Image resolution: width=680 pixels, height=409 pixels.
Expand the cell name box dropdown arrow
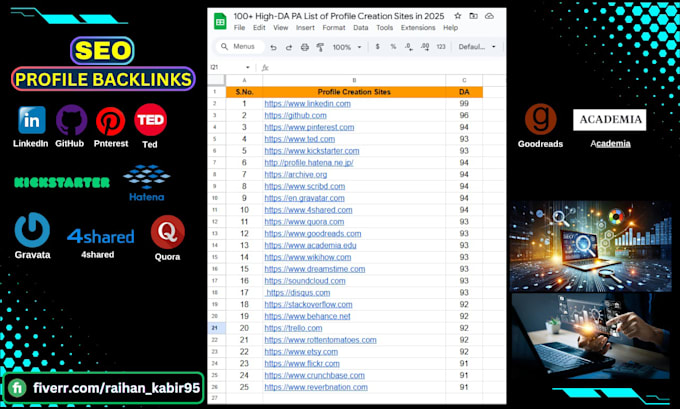point(248,68)
